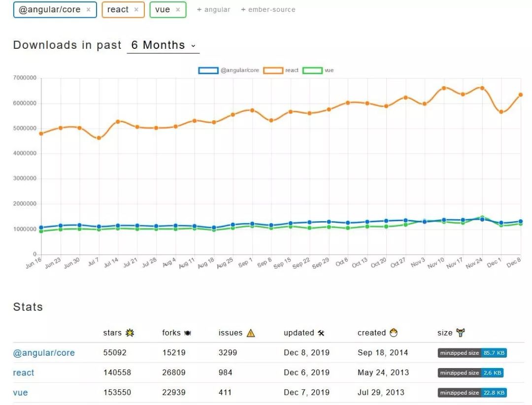This screenshot has width=532, height=405.
Task: Remove the react package tag
Action: tap(136, 10)
